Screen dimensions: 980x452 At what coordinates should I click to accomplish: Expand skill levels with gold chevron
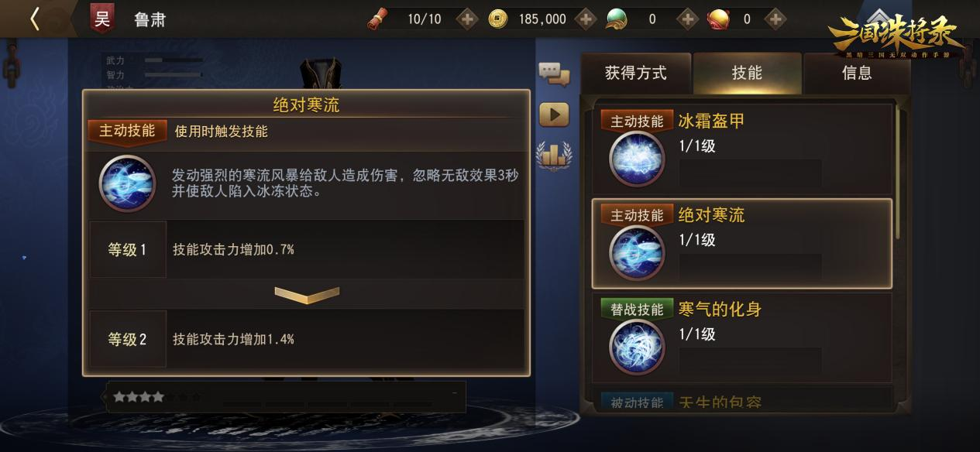[x=307, y=295]
